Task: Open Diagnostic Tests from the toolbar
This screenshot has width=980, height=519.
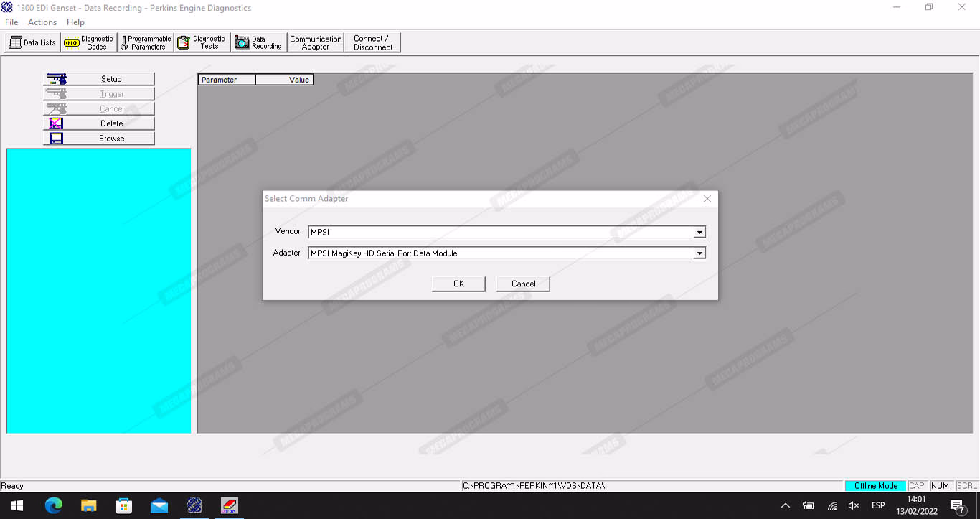Action: [x=202, y=43]
